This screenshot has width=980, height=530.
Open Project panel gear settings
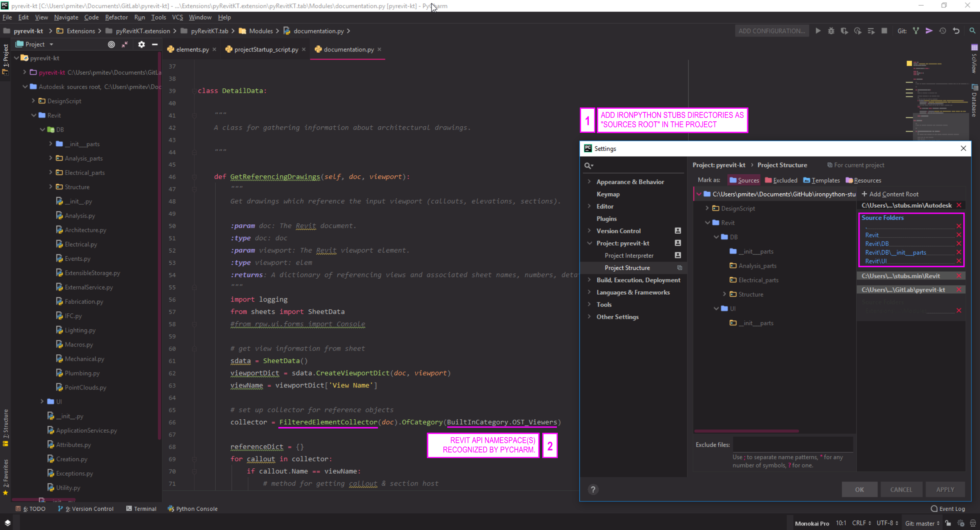click(x=141, y=44)
